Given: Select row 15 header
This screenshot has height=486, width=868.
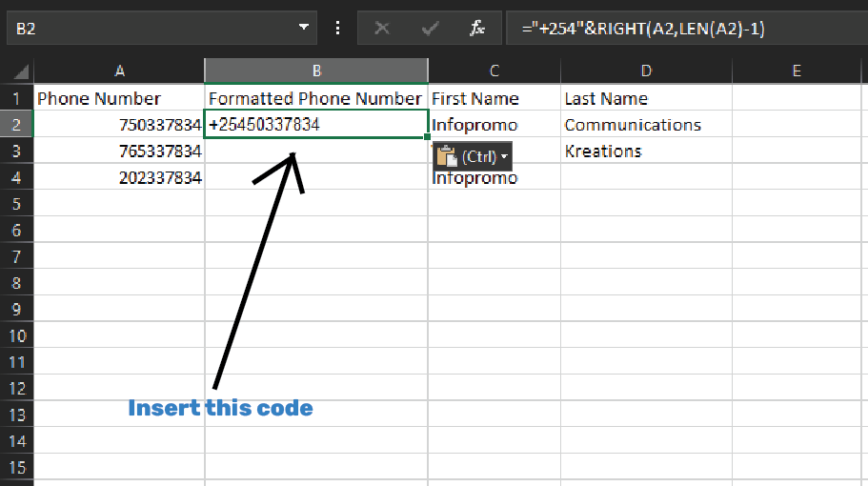Looking at the screenshot, I should point(16,467).
